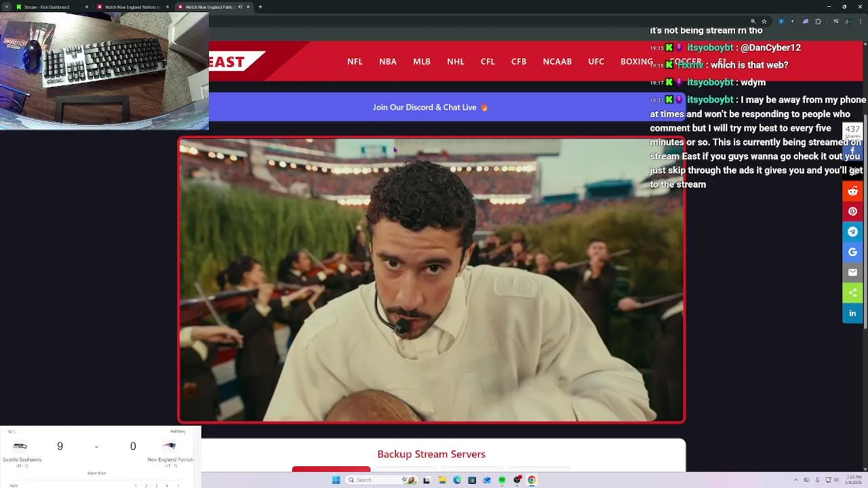Click the Seattle Seahawks logo in the score widget
This screenshot has height=488, width=868.
(x=21, y=446)
